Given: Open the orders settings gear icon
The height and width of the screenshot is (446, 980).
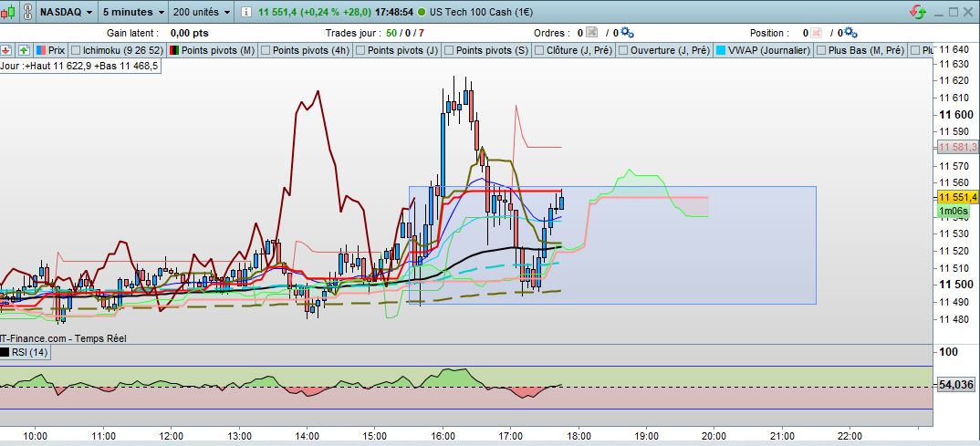Looking at the screenshot, I should (x=627, y=33).
